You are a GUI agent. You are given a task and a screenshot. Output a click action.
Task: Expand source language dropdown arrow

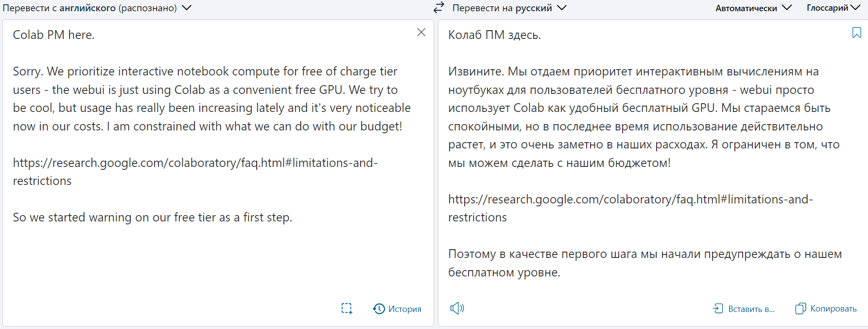pos(187,8)
